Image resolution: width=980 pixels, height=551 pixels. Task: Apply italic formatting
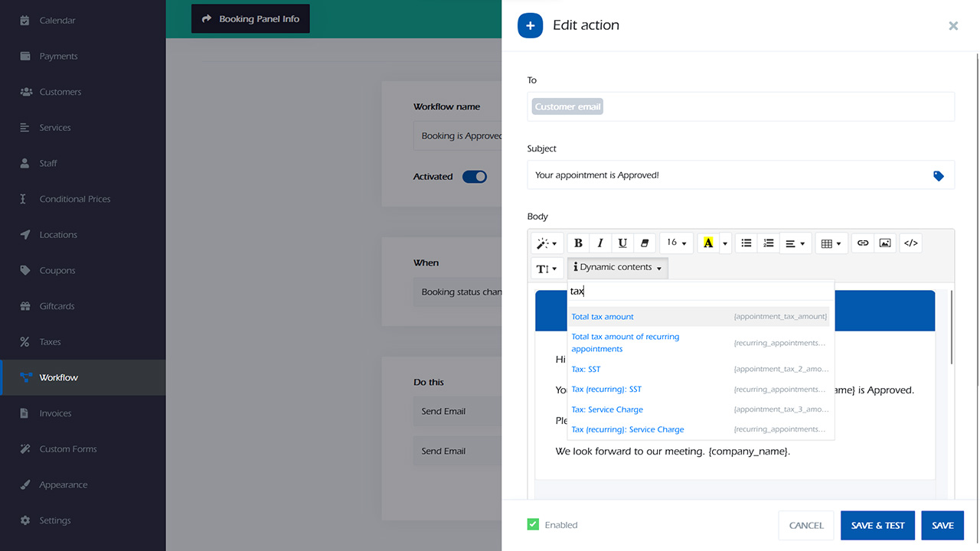(600, 243)
